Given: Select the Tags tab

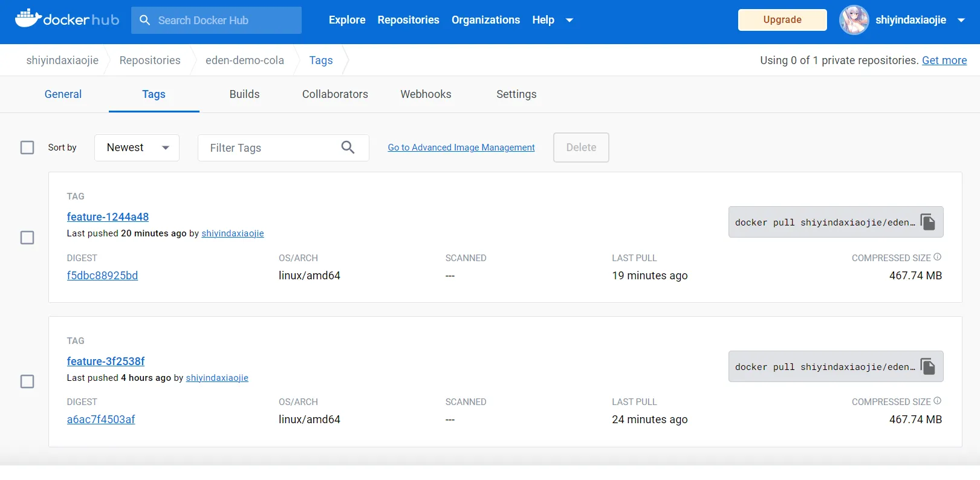Looking at the screenshot, I should point(154,94).
